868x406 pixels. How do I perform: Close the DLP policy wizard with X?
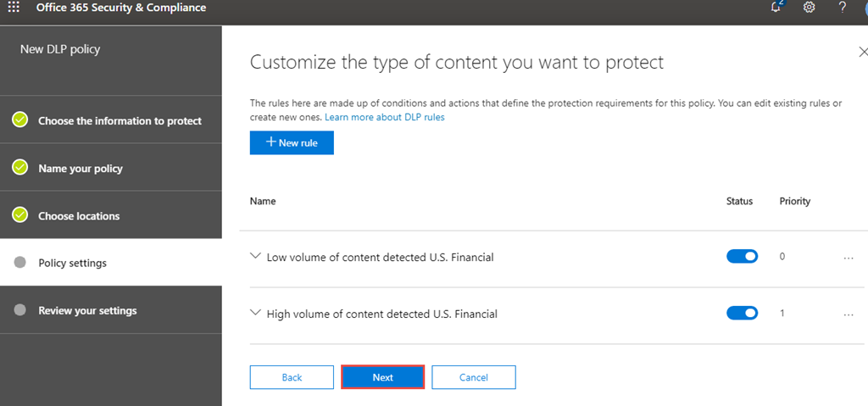[x=862, y=51]
